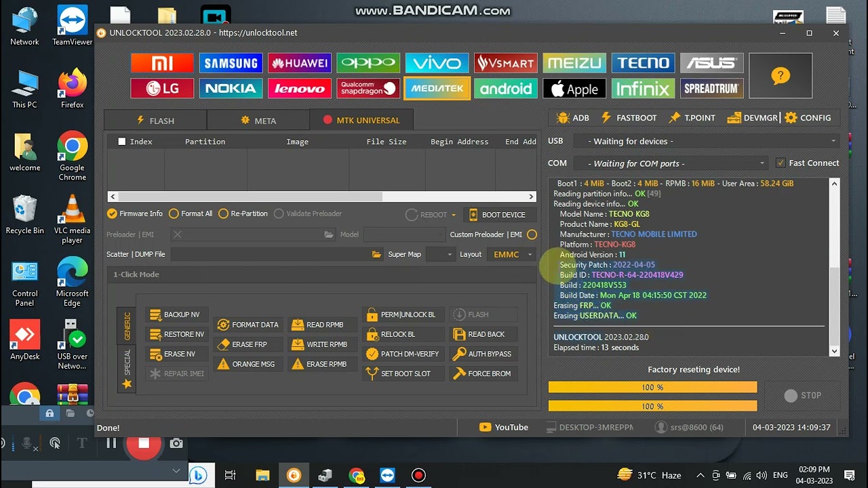Select the SPECIAL vertical tab
The image size is (868, 488).
tap(127, 369)
